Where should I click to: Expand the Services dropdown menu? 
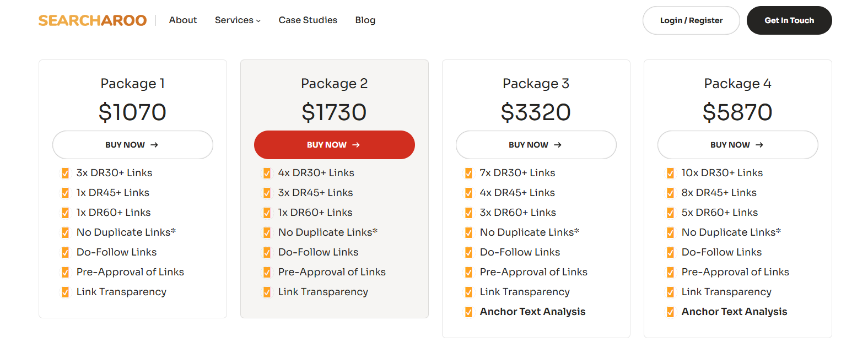click(x=238, y=20)
